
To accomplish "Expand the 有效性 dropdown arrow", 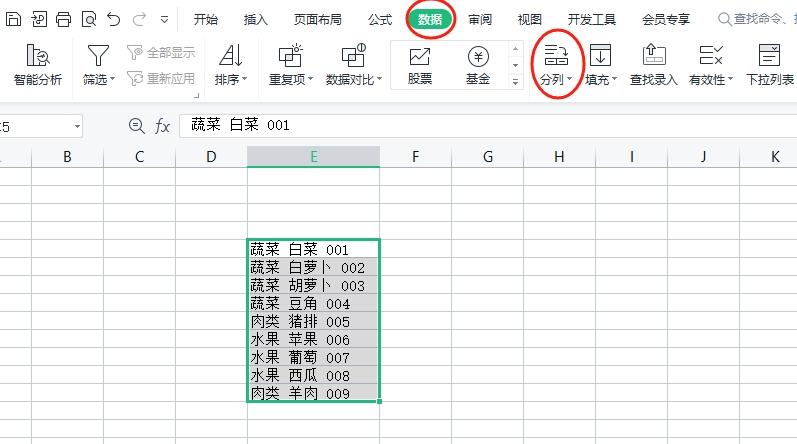I will click(730, 79).
